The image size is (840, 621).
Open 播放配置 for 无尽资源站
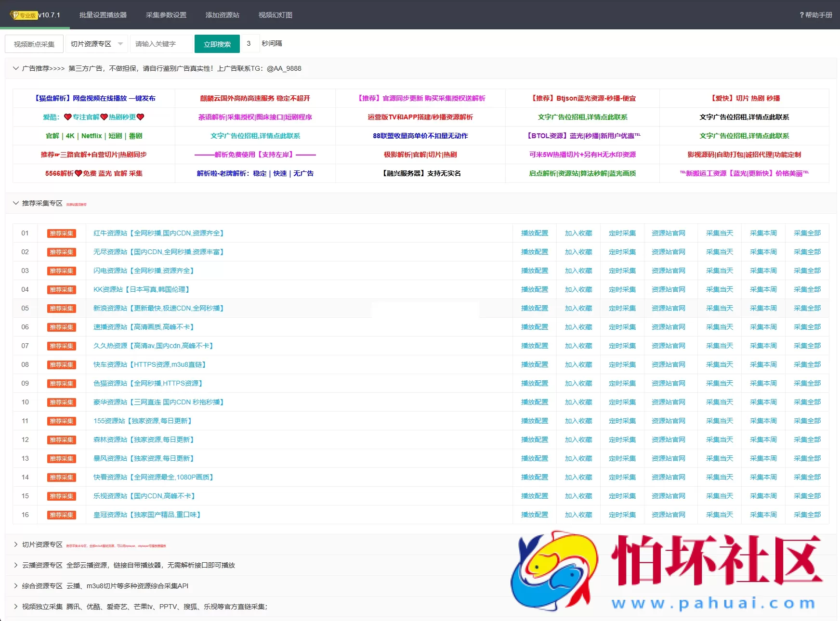pyautogui.click(x=534, y=252)
